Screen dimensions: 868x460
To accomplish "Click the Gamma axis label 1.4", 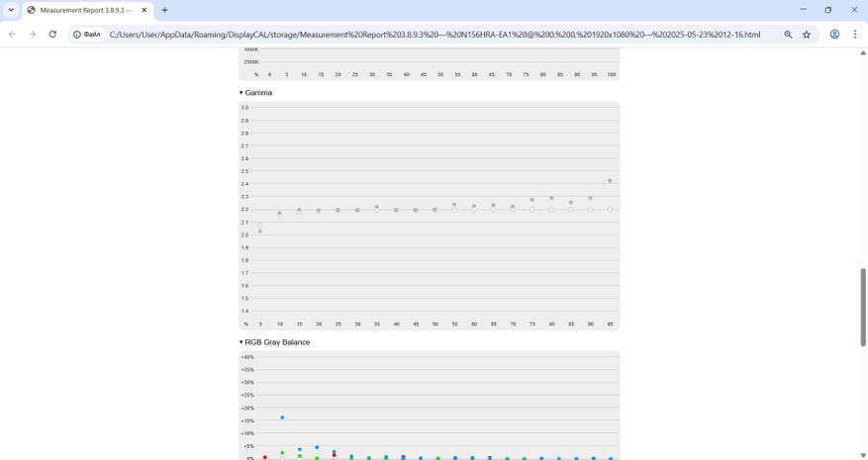I will click(x=244, y=311).
